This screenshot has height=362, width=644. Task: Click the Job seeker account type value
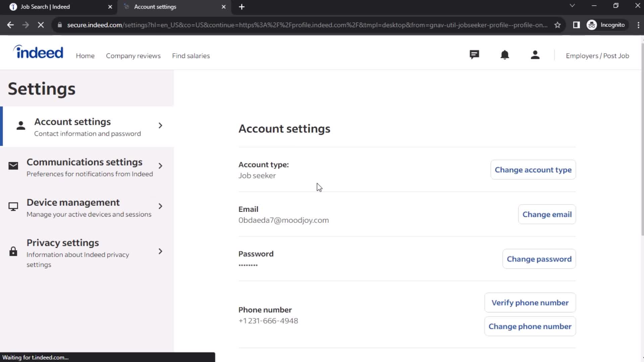tap(257, 176)
